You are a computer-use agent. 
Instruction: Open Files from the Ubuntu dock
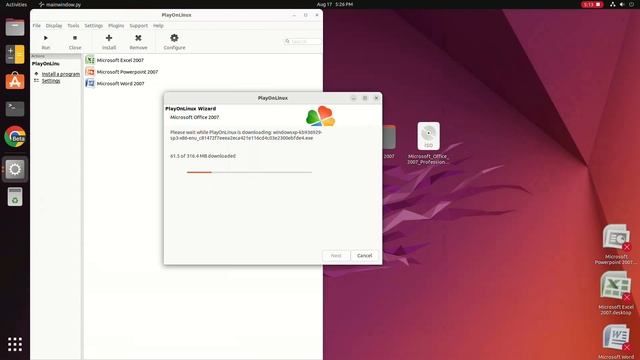point(15,27)
